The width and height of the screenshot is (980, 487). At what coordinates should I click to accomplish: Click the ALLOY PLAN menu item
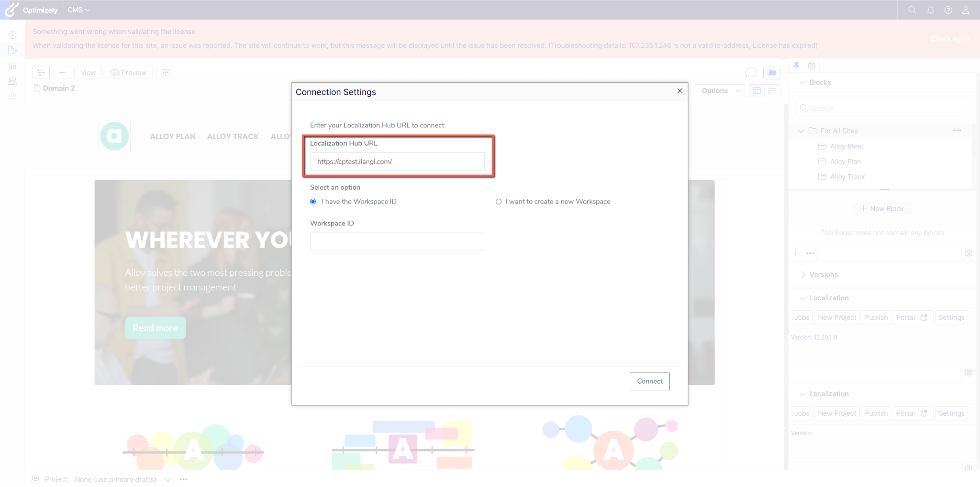tap(173, 136)
